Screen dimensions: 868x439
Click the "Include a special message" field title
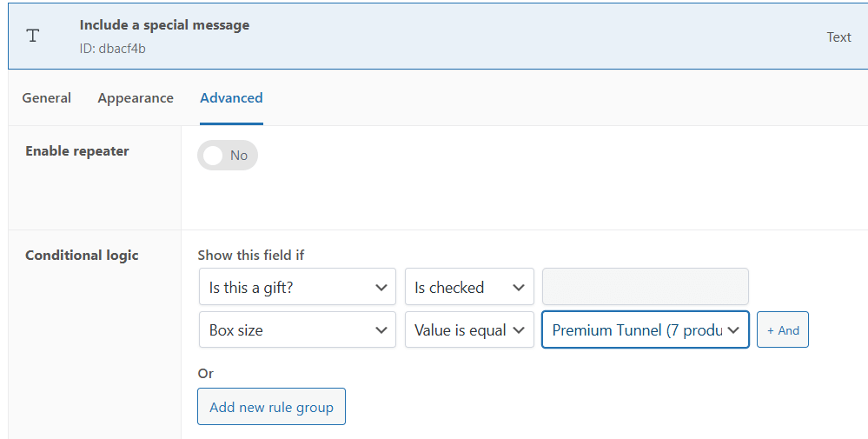coord(164,25)
